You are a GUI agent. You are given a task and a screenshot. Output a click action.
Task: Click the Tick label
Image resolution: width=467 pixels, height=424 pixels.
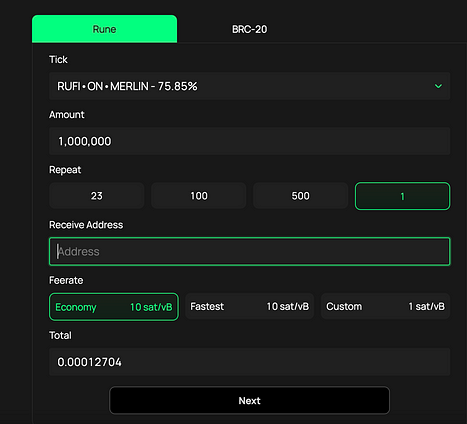pyautogui.click(x=58, y=59)
